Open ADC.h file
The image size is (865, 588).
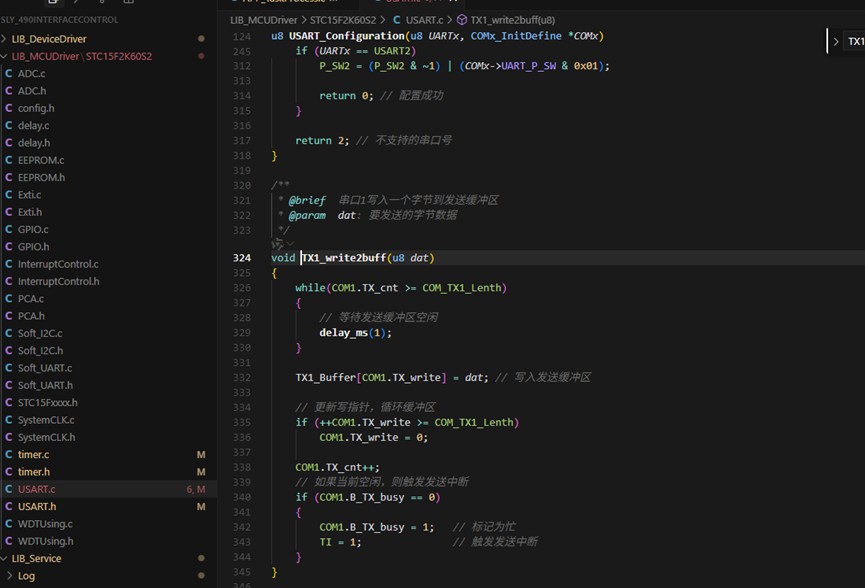click(32, 90)
